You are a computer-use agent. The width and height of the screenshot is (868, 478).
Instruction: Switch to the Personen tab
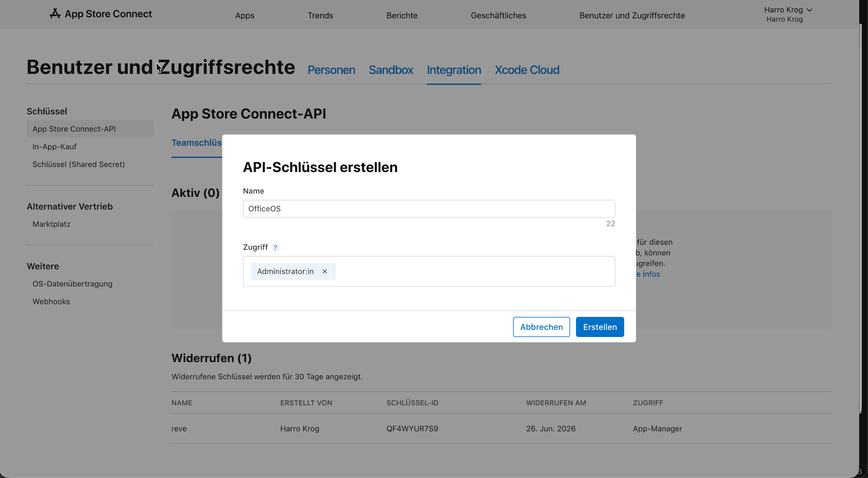pyautogui.click(x=331, y=70)
